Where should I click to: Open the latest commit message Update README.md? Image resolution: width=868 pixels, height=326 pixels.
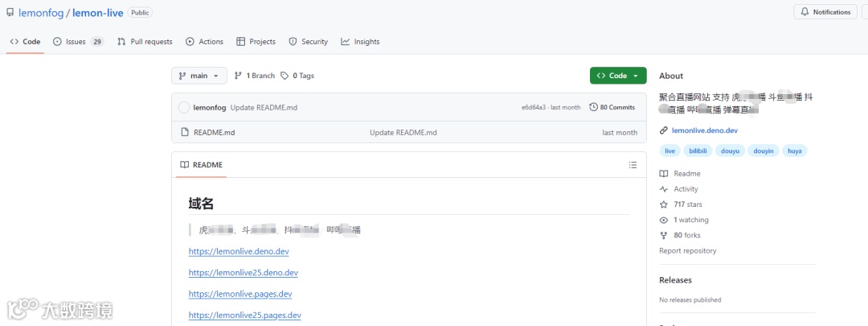pyautogui.click(x=264, y=108)
